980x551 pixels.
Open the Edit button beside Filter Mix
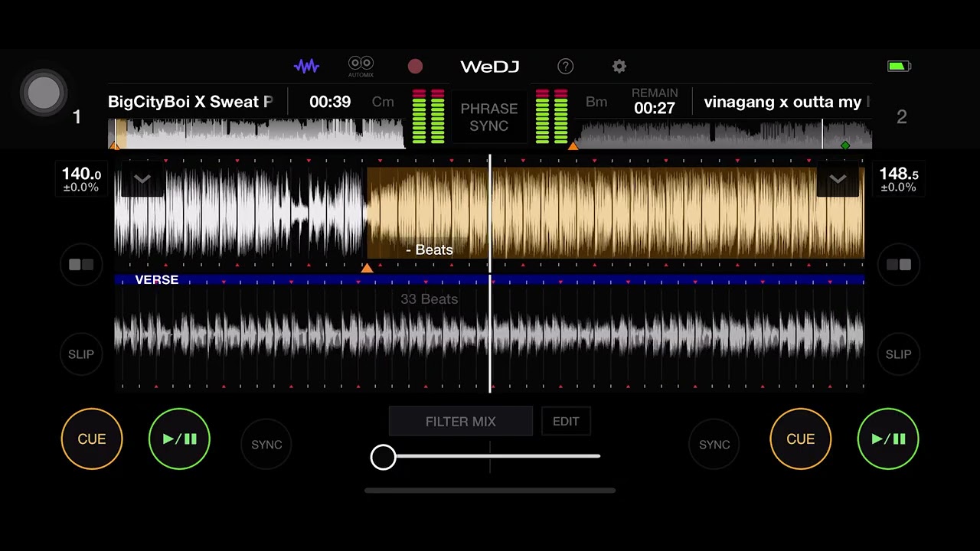(566, 422)
